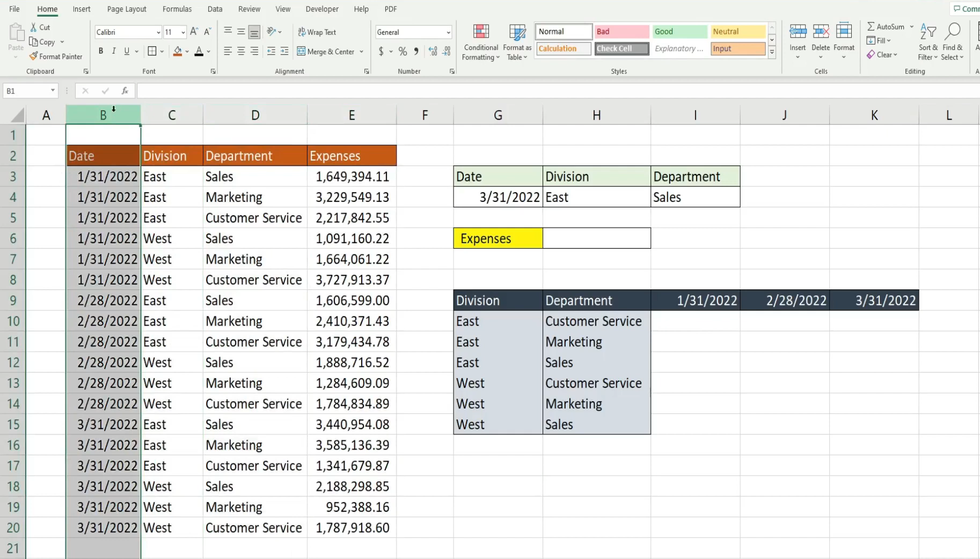Open the Font dialog launcher
980x559 pixels.
[x=213, y=71]
